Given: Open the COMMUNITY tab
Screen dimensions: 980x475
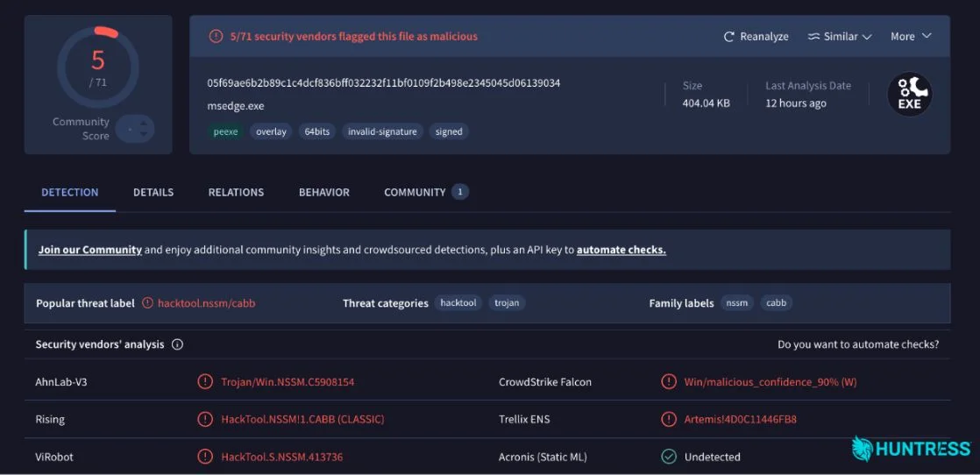Looking at the screenshot, I should 426,193.
